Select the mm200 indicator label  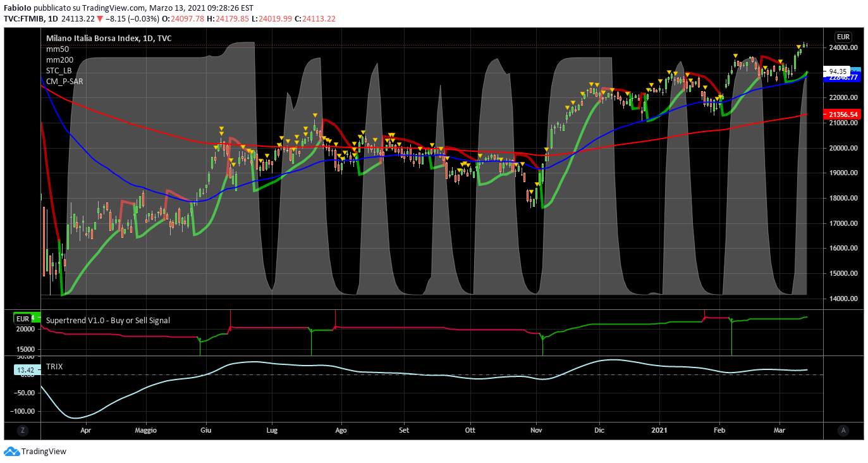tap(60, 59)
